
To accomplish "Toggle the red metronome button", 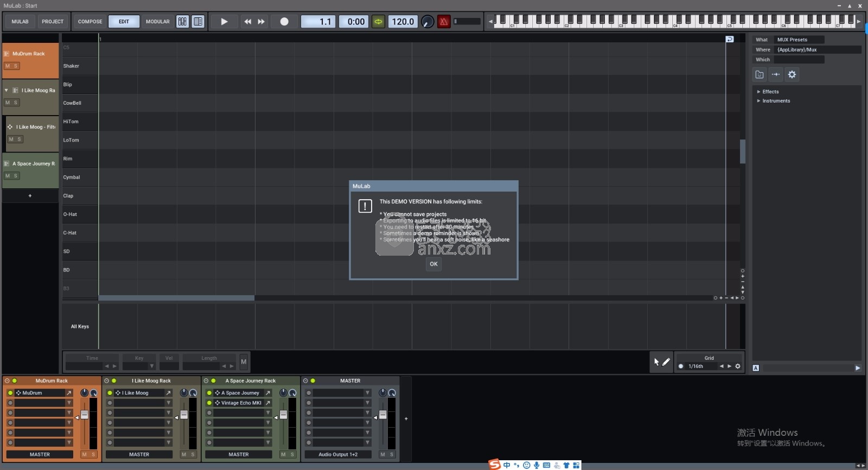I will [x=444, y=22].
